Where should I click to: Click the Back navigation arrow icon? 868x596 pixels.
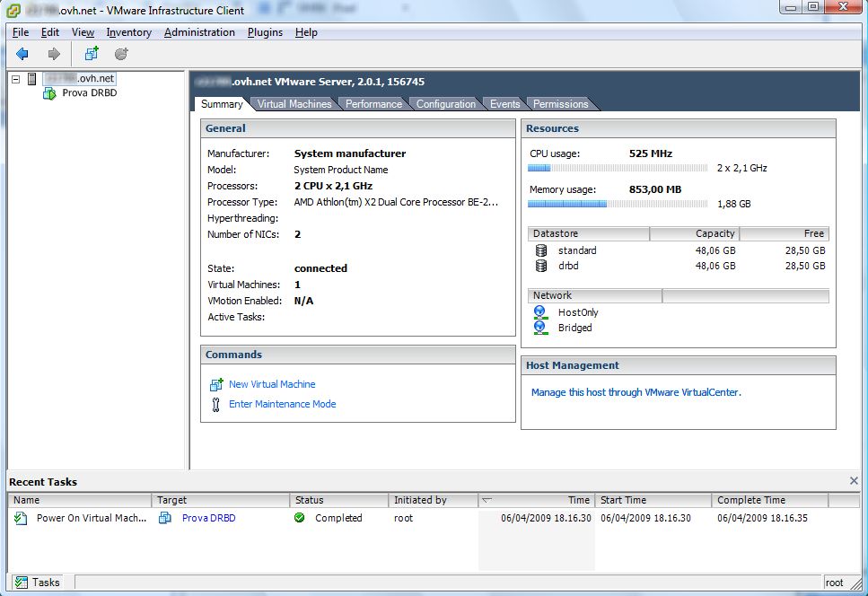pyautogui.click(x=22, y=54)
